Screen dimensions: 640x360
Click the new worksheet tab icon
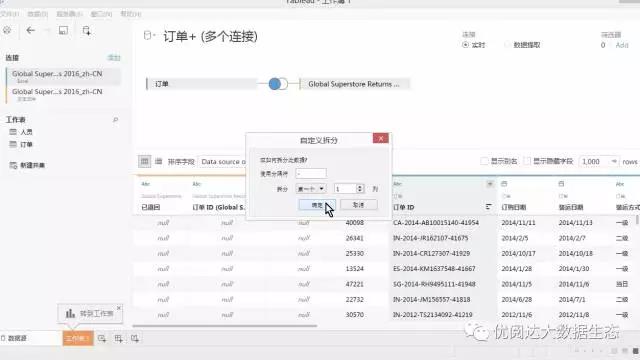tap(102, 338)
